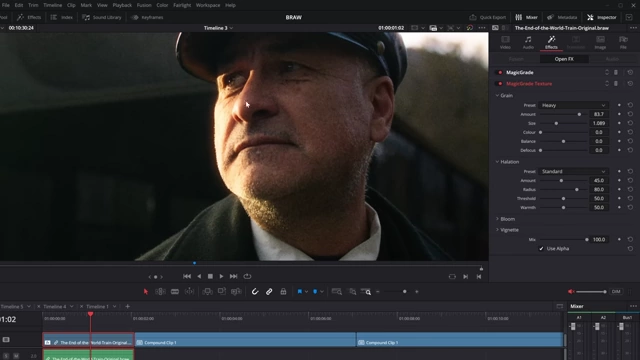This screenshot has height=360, width=640.
Task: Delete the MagicGrade Texture effect
Action: tap(616, 84)
